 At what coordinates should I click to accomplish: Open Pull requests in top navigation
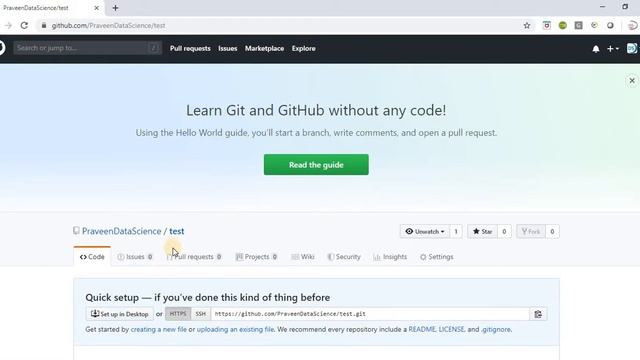[190, 48]
